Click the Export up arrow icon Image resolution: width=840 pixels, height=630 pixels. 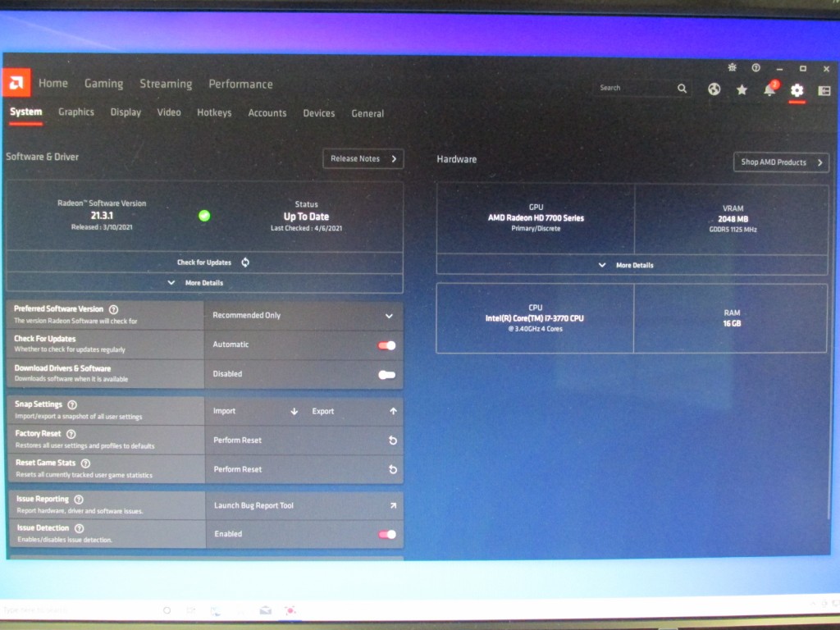[393, 411]
